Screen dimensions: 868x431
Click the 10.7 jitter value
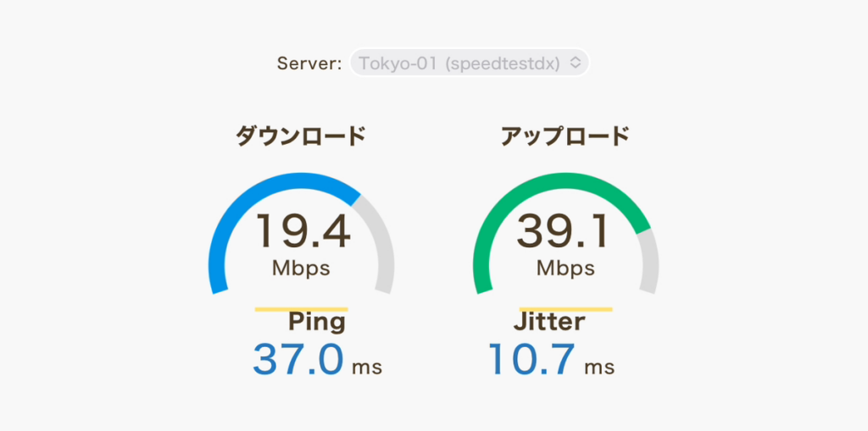point(532,360)
